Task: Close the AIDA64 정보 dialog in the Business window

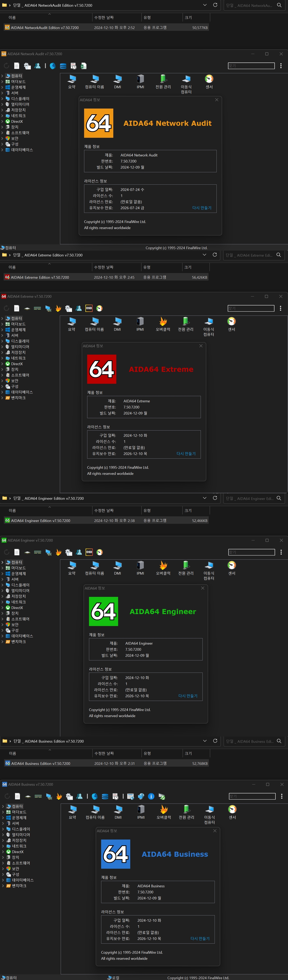Action: [215, 830]
